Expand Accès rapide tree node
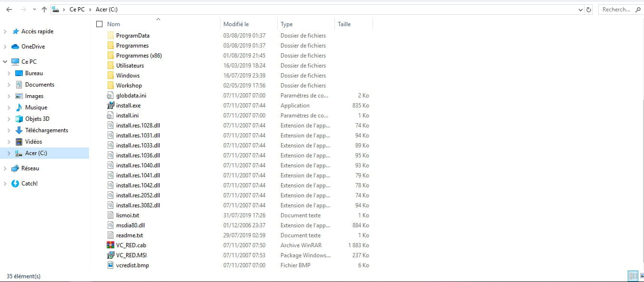Screen dimensions: 644x282 pyautogui.click(x=5, y=31)
